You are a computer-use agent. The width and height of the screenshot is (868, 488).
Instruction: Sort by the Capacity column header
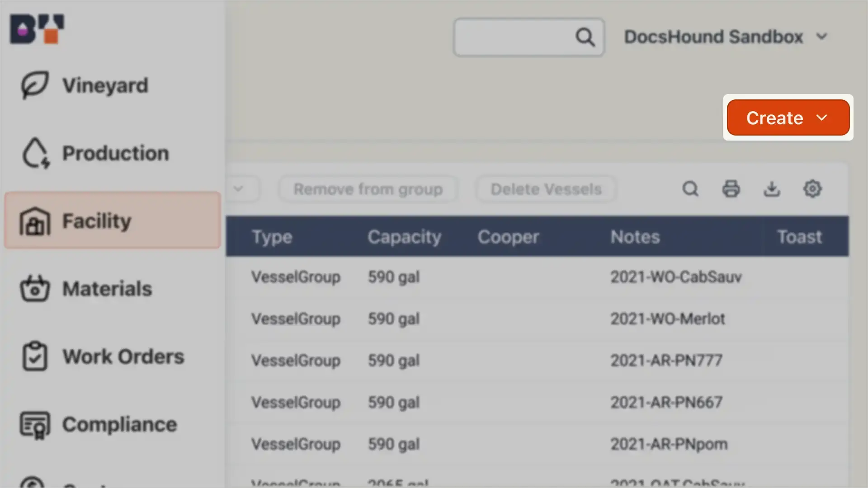click(x=404, y=237)
